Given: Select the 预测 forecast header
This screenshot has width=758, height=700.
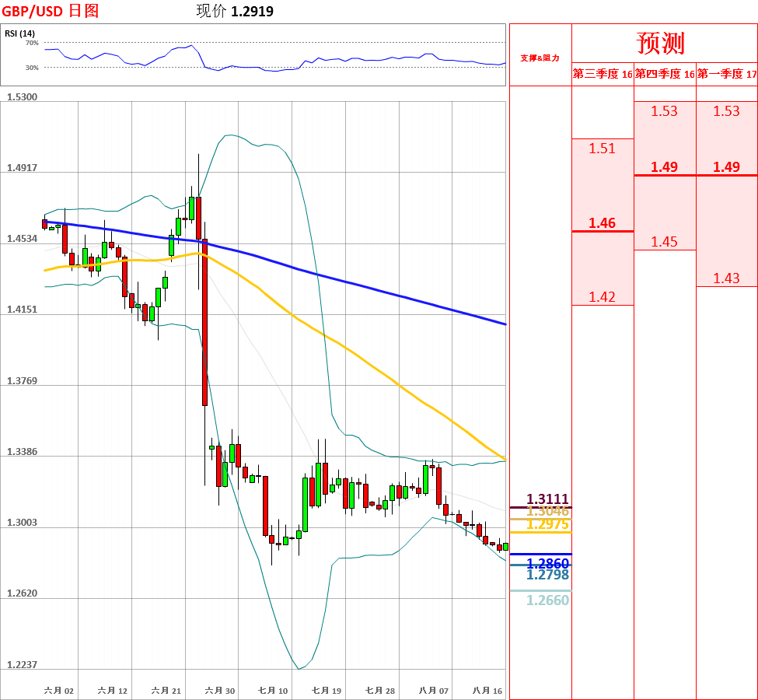Looking at the screenshot, I should click(x=661, y=42).
